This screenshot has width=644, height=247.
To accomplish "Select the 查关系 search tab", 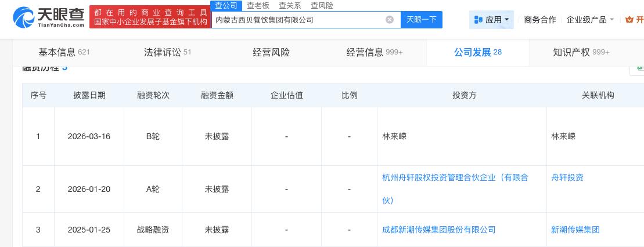I will (290, 5).
